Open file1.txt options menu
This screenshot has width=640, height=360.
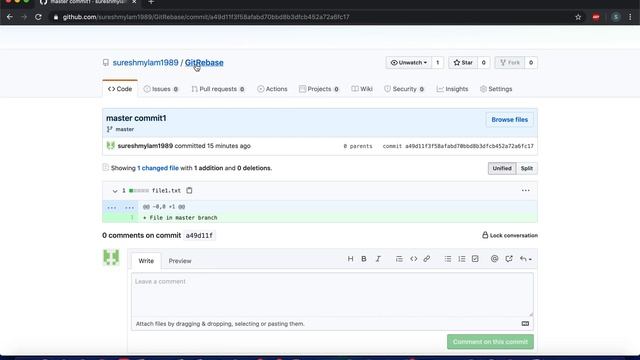(525, 191)
